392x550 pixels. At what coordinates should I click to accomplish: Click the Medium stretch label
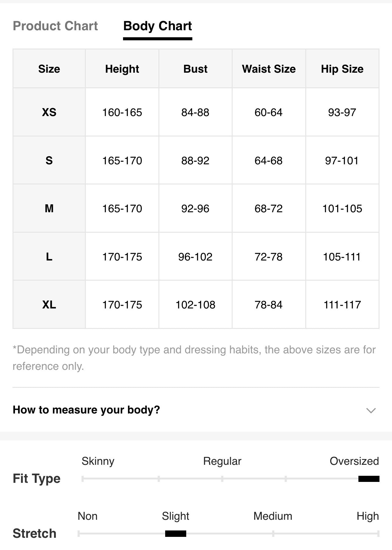273,516
